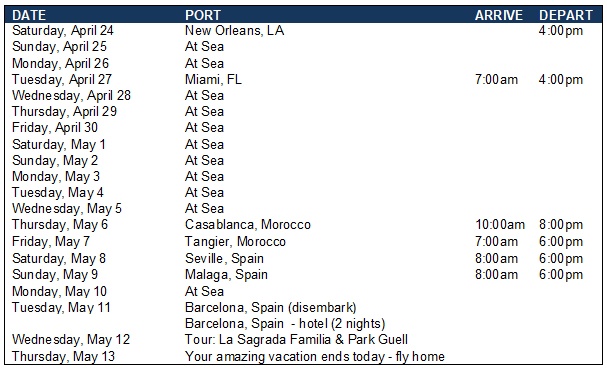
Task: Click the PORT column header
Action: 203,15
